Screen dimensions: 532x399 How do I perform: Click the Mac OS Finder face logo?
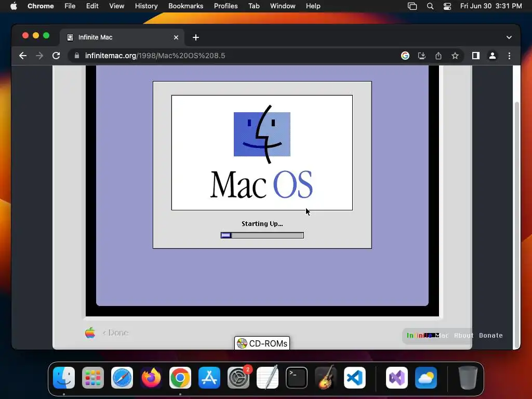tap(262, 135)
